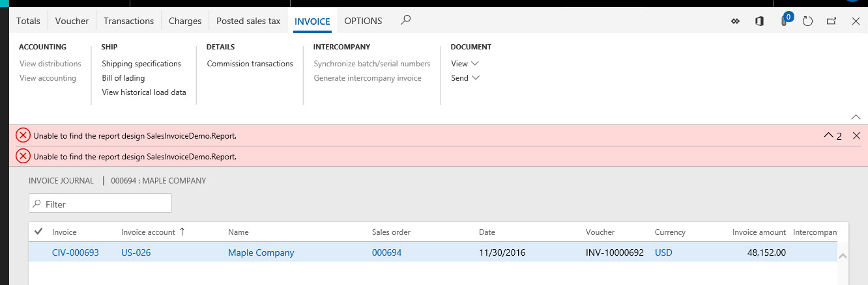The image size is (868, 285).
Task: Refresh the page with the refresh icon
Action: (808, 21)
